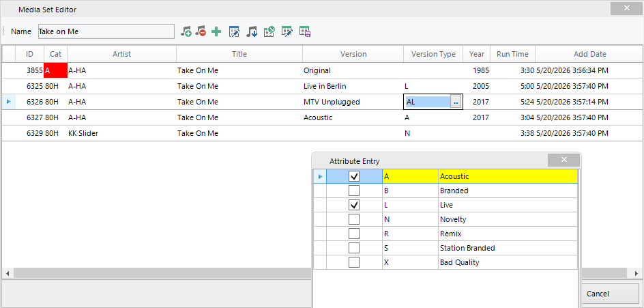Close the Attribute Entry popup
Viewport: 644px width, 308px height.
point(563,160)
